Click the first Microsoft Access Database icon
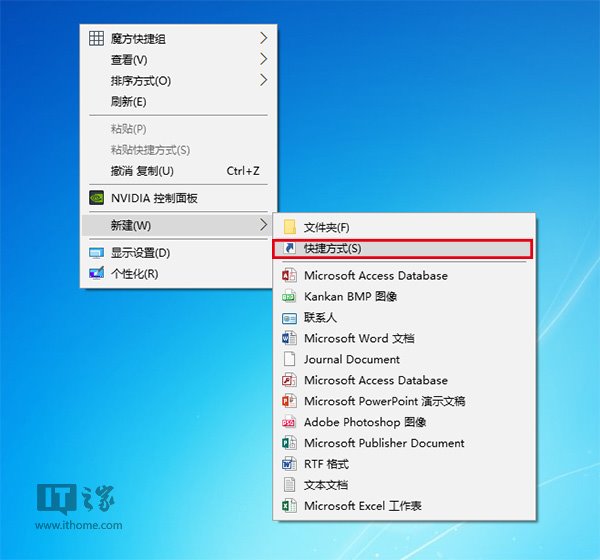 pos(289,275)
